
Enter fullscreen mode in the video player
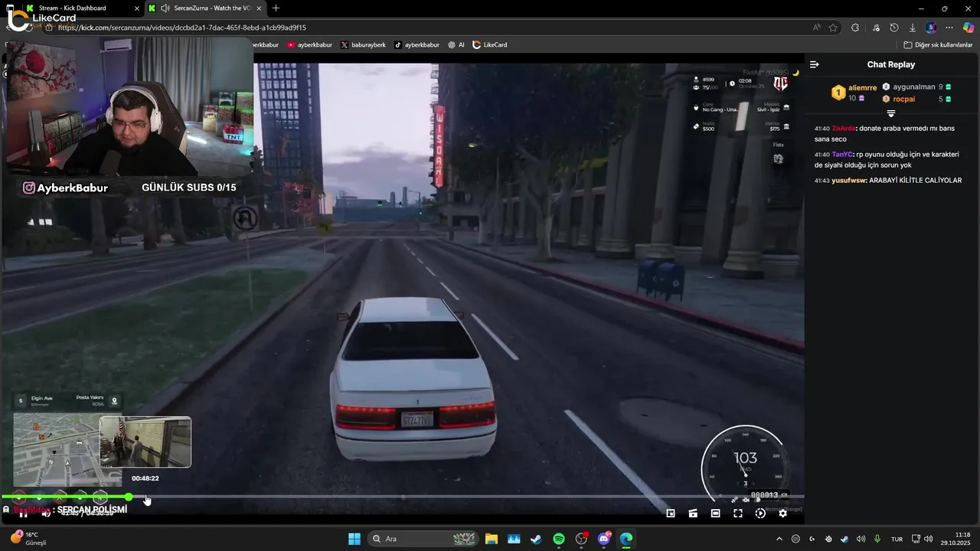(738, 514)
